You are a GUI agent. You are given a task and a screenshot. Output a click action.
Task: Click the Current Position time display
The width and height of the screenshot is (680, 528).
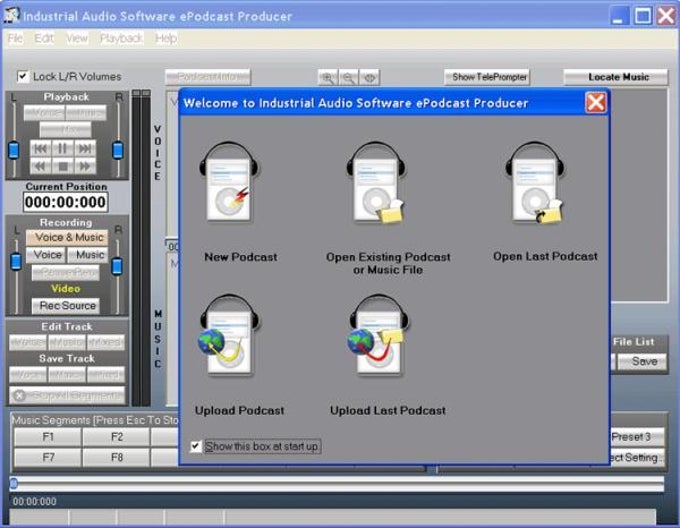65,202
